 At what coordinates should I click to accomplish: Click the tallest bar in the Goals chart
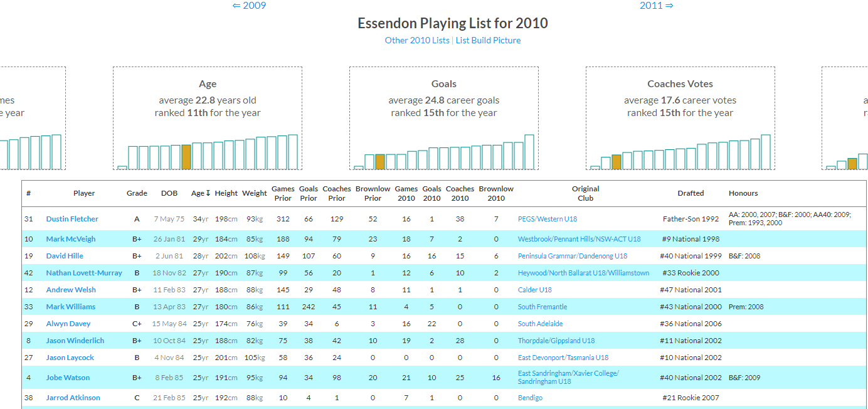[x=529, y=152]
